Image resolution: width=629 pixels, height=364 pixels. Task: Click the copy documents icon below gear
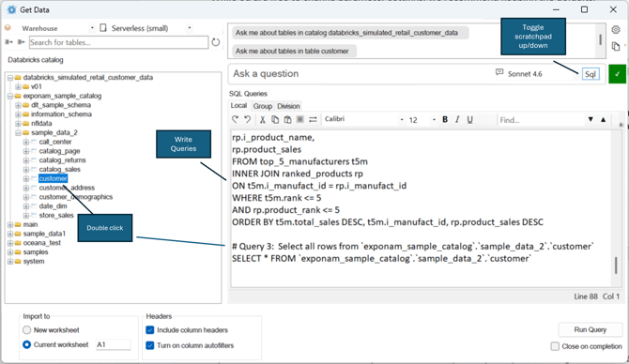(616, 46)
